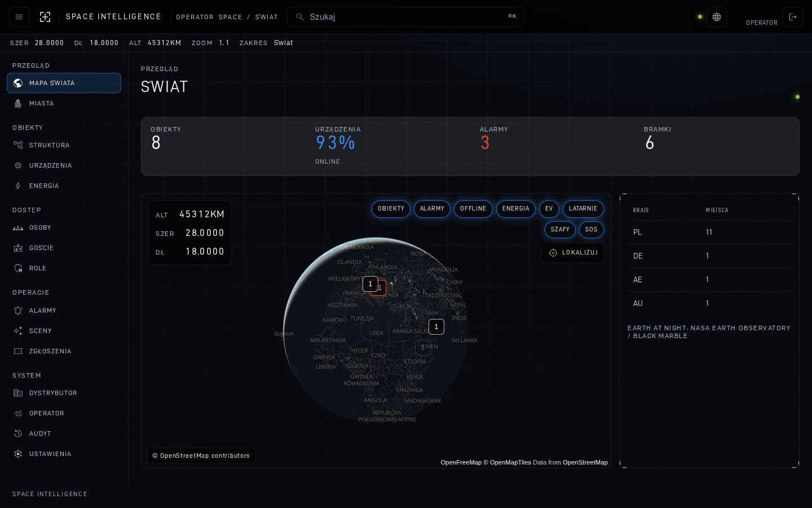Open the Audyt page
The width and height of the screenshot is (812, 508).
click(x=64, y=433)
